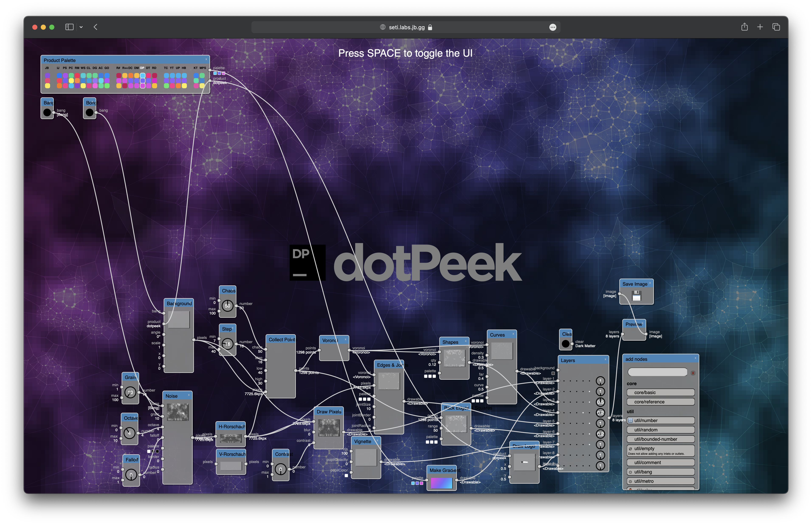The height and width of the screenshot is (525, 812).
Task: Open a new Safari tab with plus
Action: click(x=760, y=27)
